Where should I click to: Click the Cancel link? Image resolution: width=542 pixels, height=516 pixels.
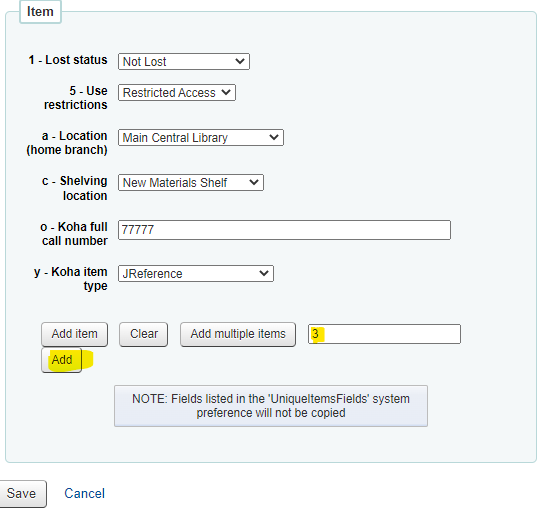point(85,494)
